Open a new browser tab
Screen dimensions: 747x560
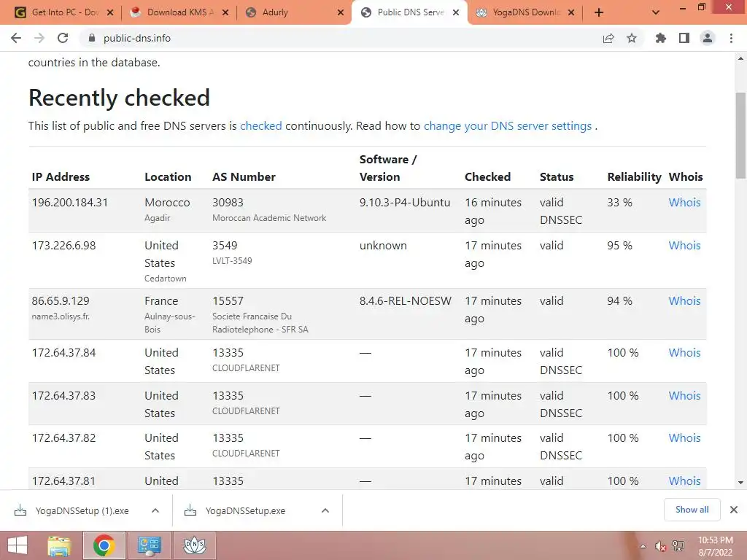(599, 12)
